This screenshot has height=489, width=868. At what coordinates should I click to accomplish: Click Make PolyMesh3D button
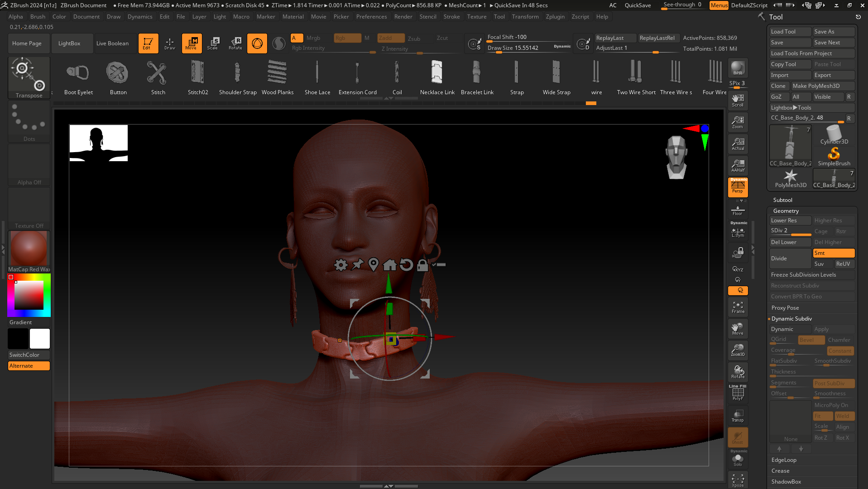pyautogui.click(x=823, y=86)
